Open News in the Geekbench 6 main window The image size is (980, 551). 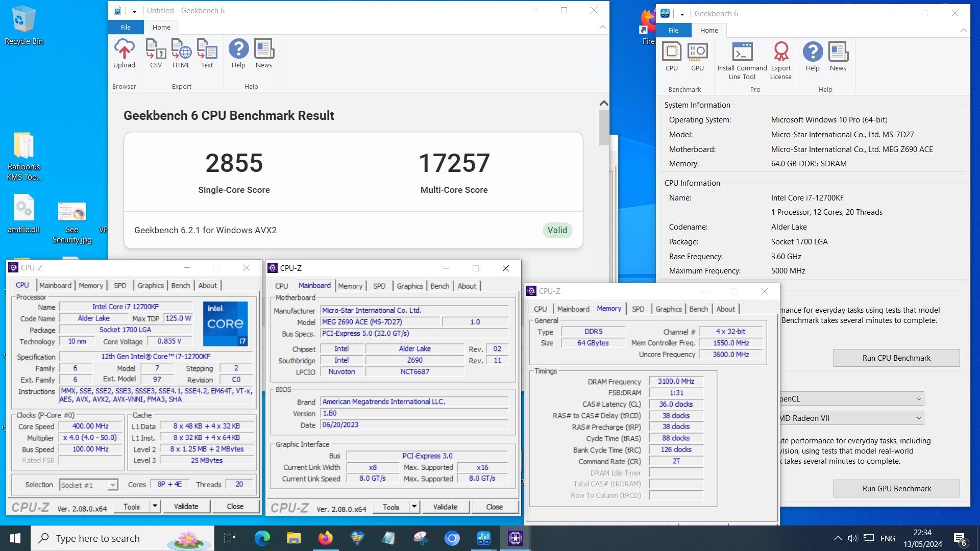pos(838,56)
